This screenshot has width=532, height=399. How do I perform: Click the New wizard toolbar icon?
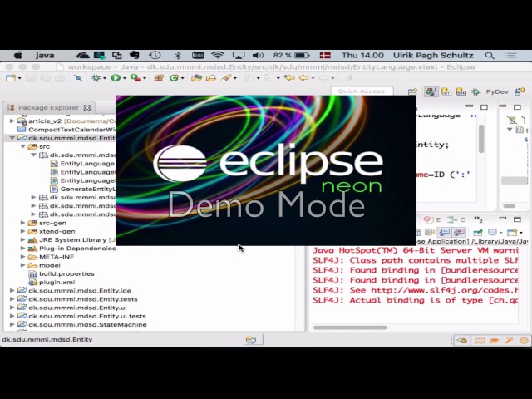point(11,78)
